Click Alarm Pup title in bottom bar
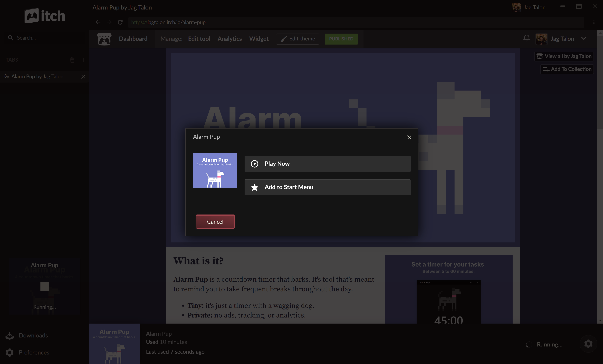The height and width of the screenshot is (364, 603). (159, 334)
